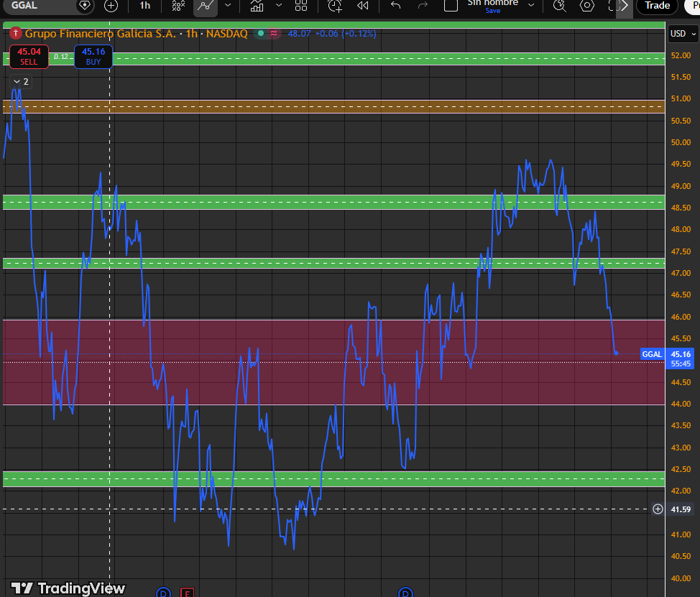Click the left blue D dividend marker

click(163, 592)
